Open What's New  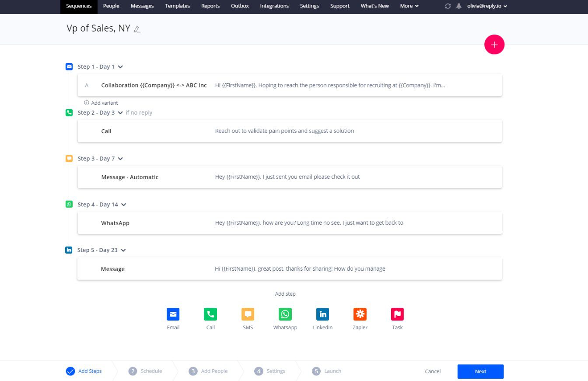[374, 6]
